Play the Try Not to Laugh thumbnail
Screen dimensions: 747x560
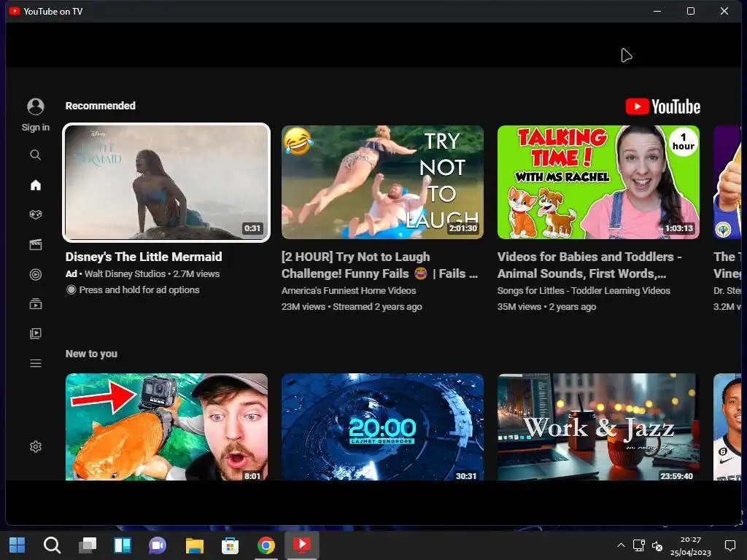(x=382, y=182)
